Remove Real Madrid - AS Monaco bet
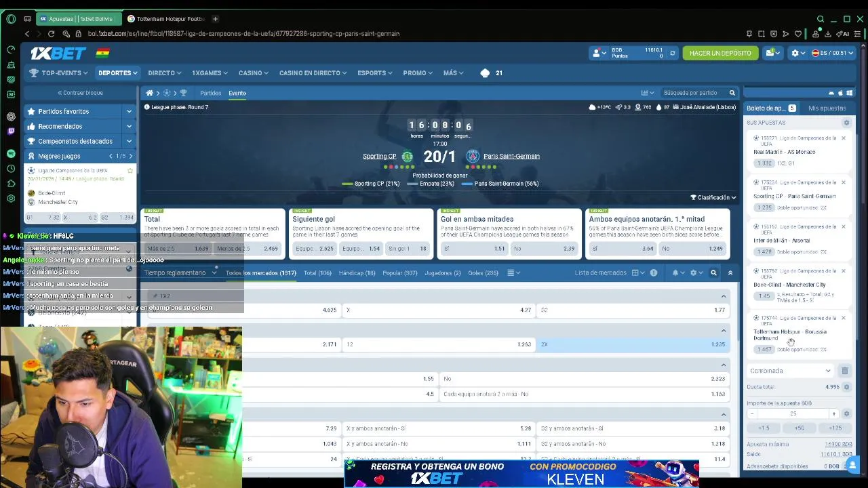Screen dimensions: 868x488 tap(844, 138)
